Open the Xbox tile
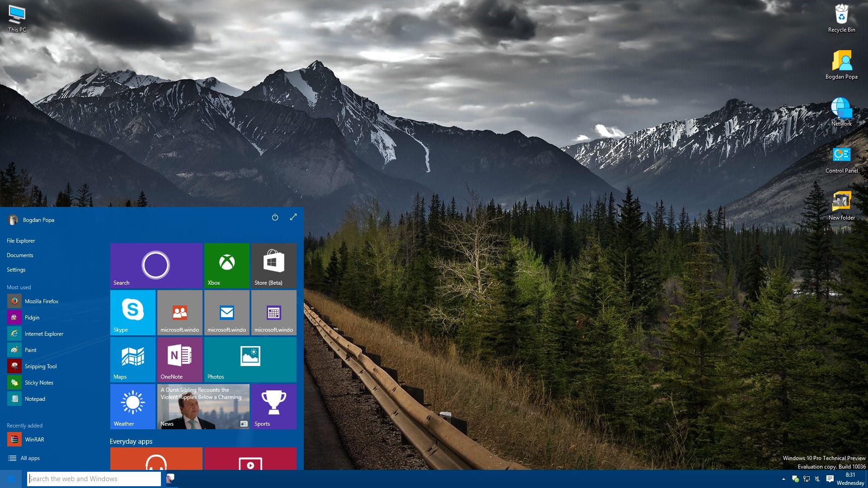 coord(226,265)
